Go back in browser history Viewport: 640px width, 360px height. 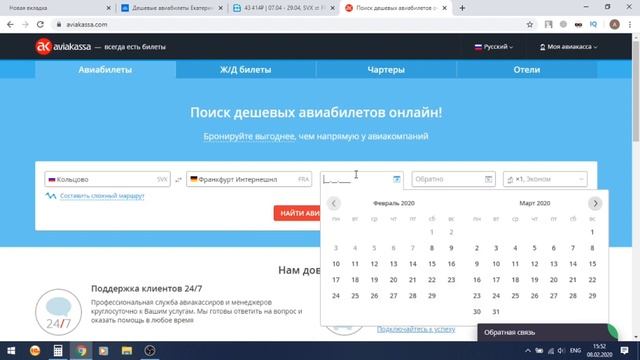point(10,24)
